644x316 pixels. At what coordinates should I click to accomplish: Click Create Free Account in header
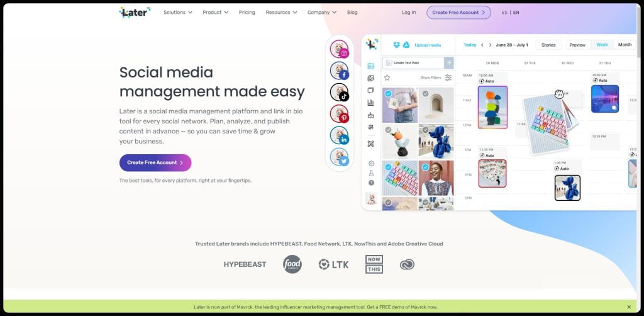(458, 13)
